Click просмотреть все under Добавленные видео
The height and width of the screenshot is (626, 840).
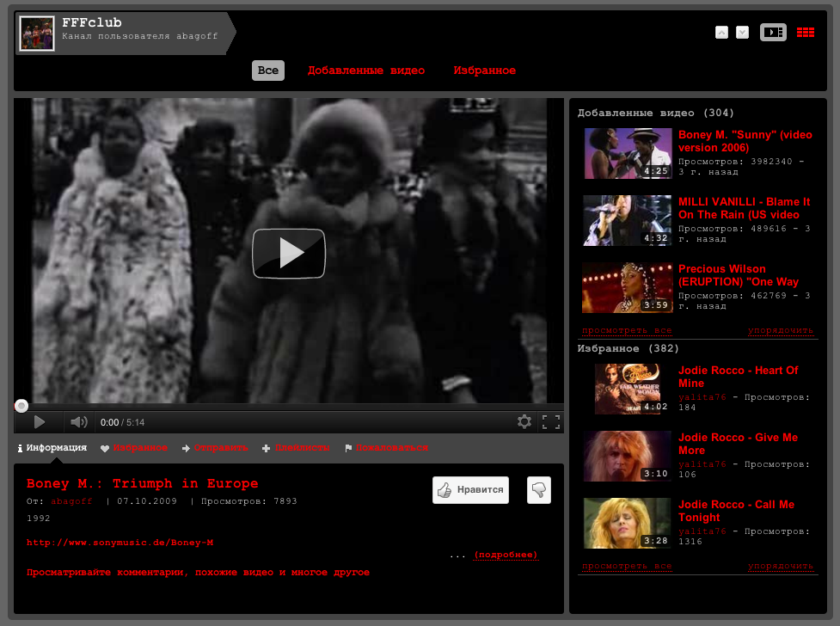pos(627,330)
